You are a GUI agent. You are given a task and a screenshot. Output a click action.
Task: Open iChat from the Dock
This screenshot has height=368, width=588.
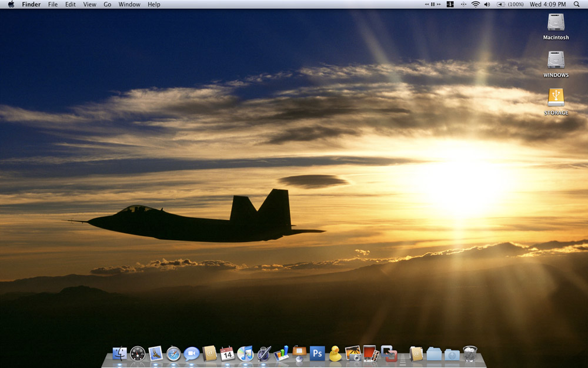pyautogui.click(x=191, y=354)
